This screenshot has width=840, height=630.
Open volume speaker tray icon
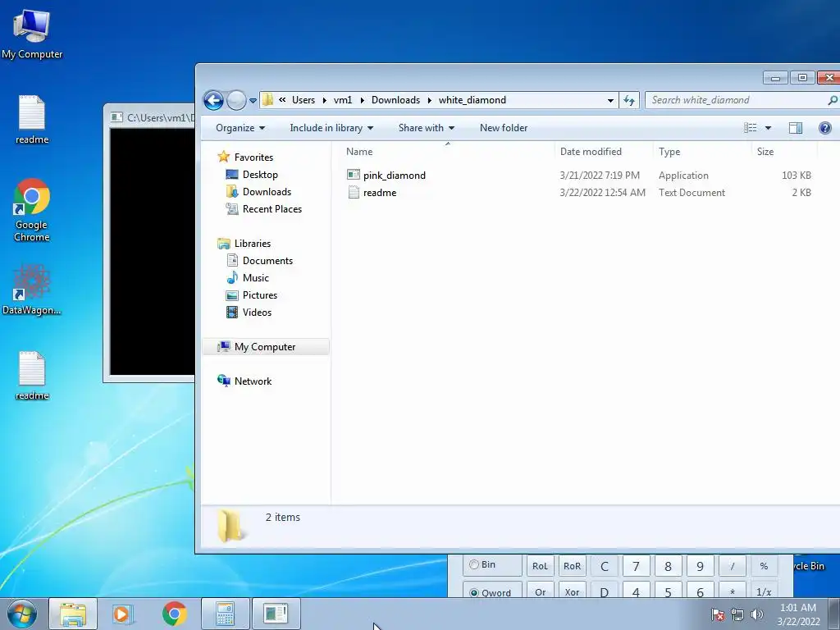[757, 614]
